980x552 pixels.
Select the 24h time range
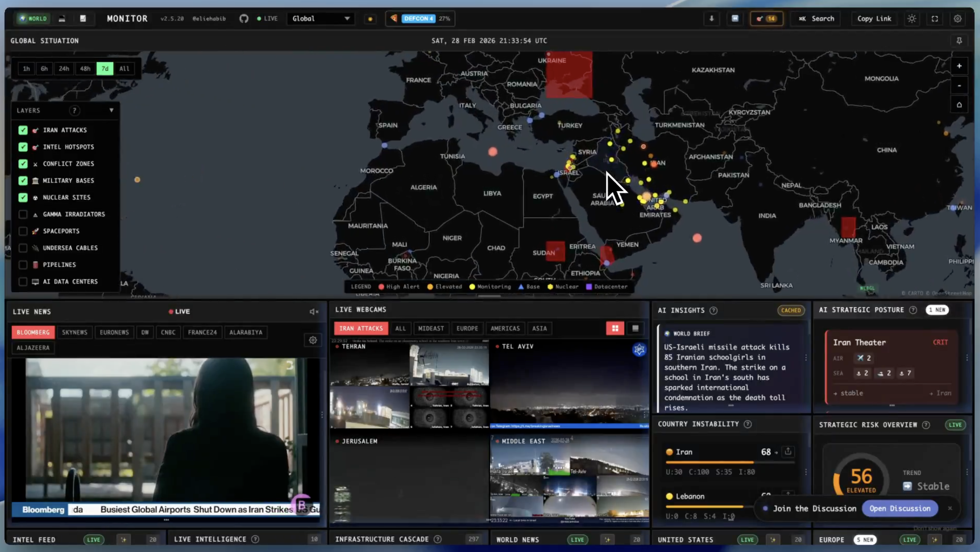pos(64,69)
